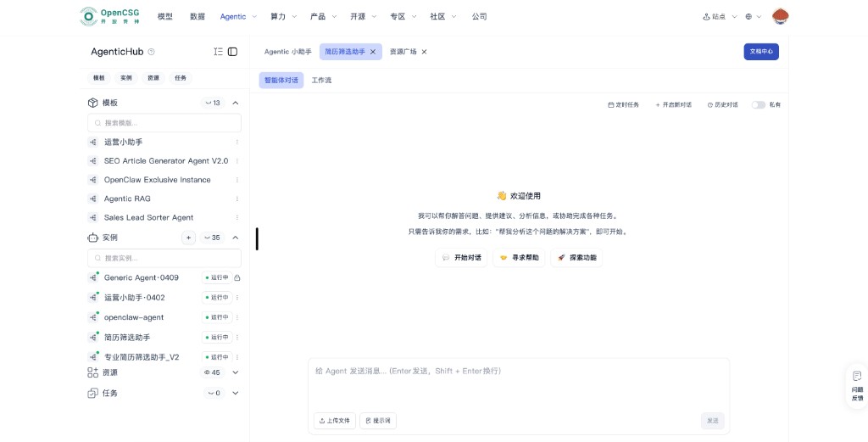Click the 文档中心 button
The image size is (868, 442).
(x=760, y=52)
